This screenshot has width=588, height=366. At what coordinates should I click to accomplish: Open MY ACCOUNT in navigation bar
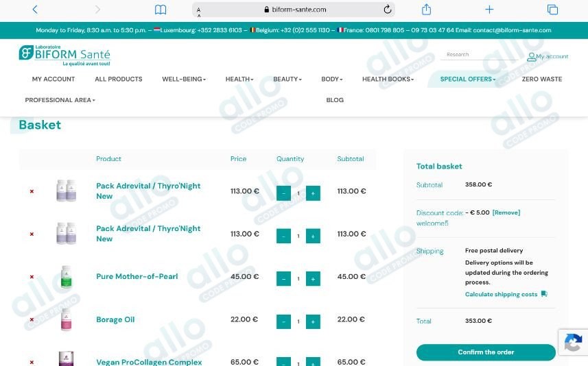[x=54, y=79]
